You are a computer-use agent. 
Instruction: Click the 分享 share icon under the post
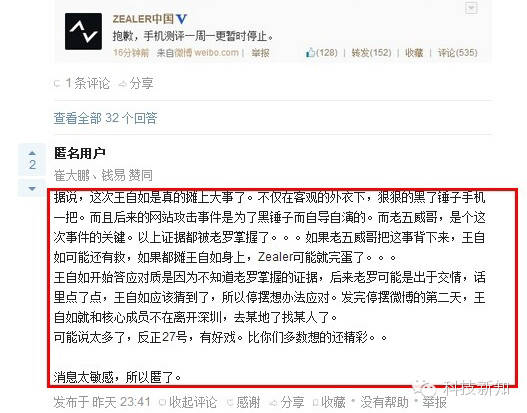coord(136,83)
